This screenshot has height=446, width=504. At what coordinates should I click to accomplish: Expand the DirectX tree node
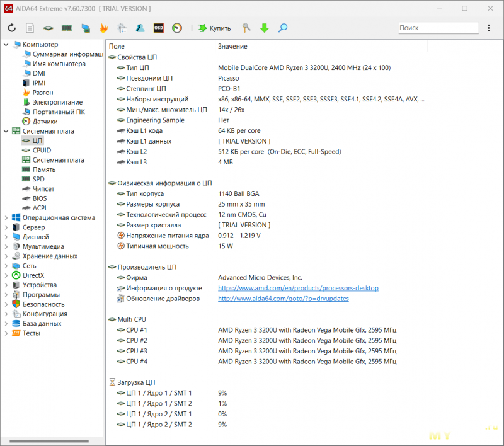pyautogui.click(x=6, y=275)
